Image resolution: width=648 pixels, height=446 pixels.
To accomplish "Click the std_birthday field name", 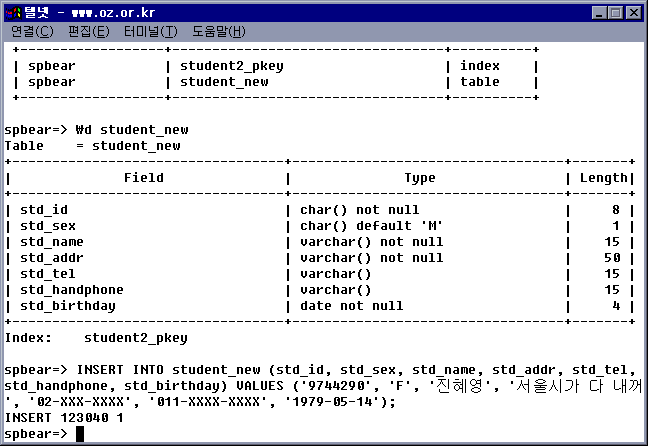I will [x=68, y=306].
